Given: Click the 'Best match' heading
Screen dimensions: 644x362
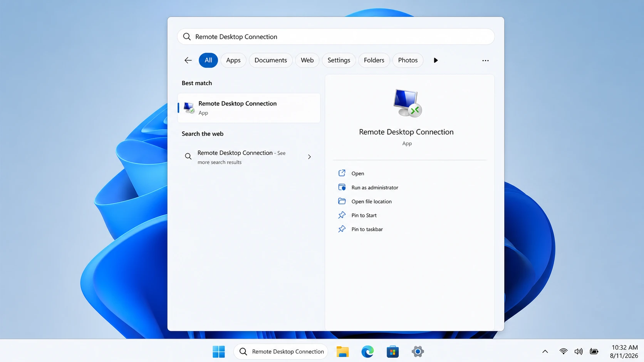Looking at the screenshot, I should [x=197, y=83].
